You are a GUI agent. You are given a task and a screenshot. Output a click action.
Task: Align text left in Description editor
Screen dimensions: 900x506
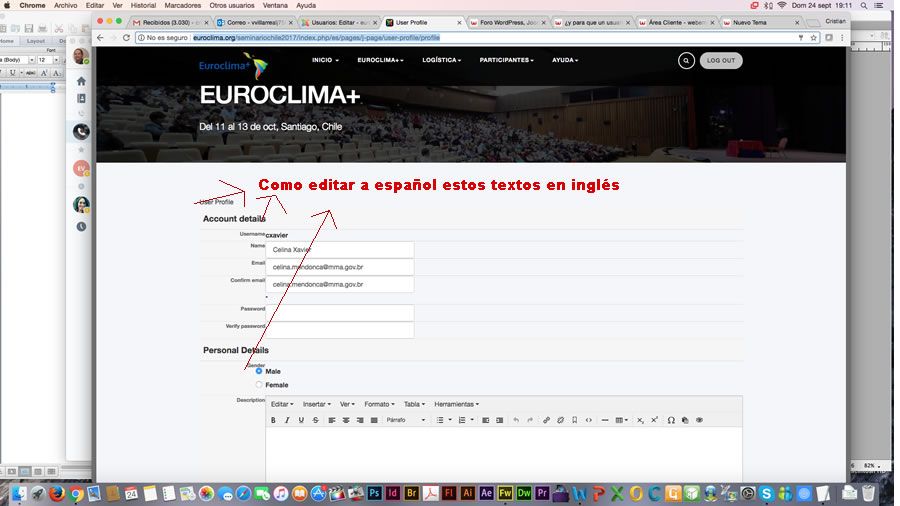(x=332, y=420)
